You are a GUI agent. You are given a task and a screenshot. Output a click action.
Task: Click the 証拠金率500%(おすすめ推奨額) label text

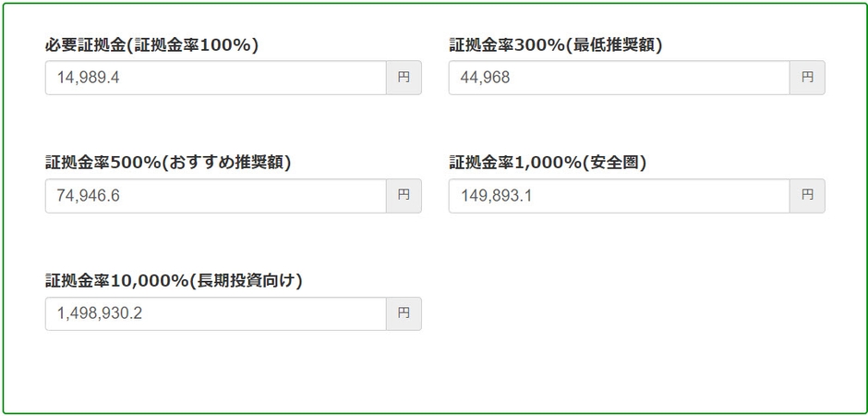[x=168, y=163]
